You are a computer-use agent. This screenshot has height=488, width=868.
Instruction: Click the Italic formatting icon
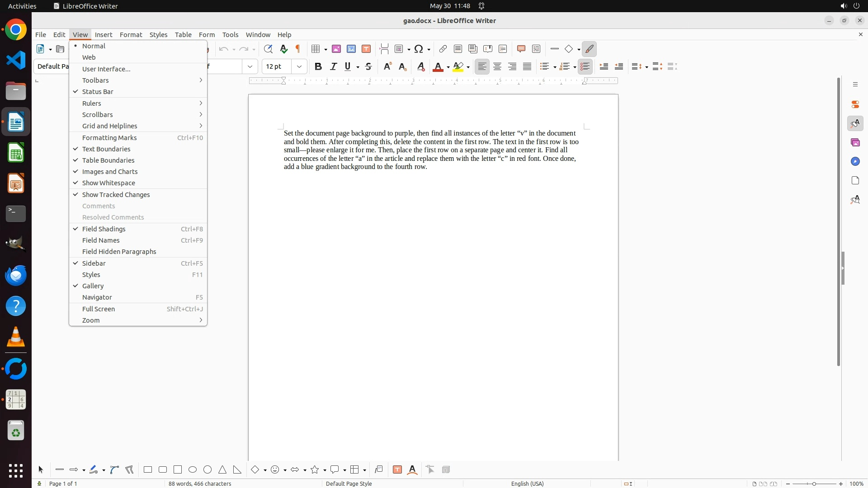(x=333, y=66)
